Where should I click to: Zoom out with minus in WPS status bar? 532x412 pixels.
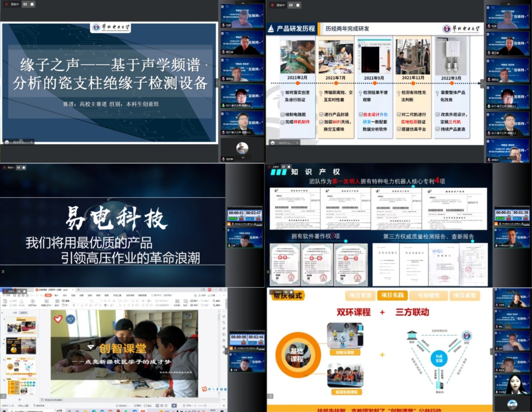195,406
